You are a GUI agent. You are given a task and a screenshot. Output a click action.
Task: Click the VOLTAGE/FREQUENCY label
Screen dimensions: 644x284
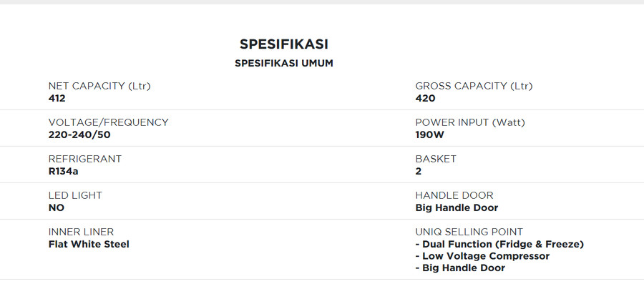[109, 122]
